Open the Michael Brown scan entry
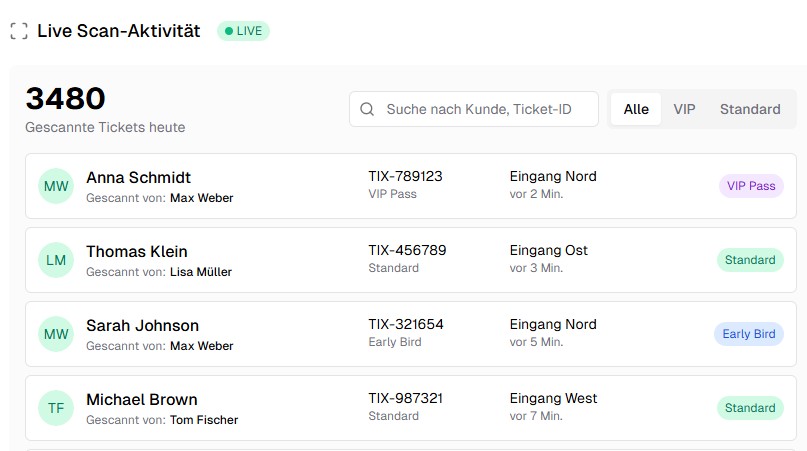The height and width of the screenshot is (451, 807). (x=141, y=399)
